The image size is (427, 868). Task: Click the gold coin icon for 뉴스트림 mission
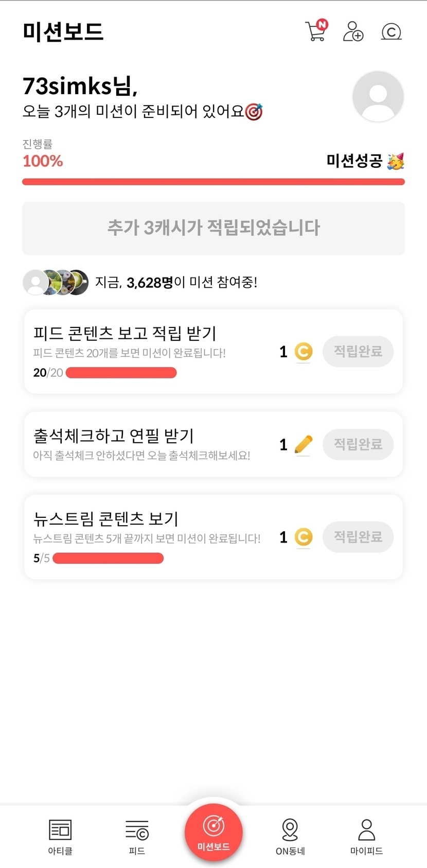(x=304, y=537)
